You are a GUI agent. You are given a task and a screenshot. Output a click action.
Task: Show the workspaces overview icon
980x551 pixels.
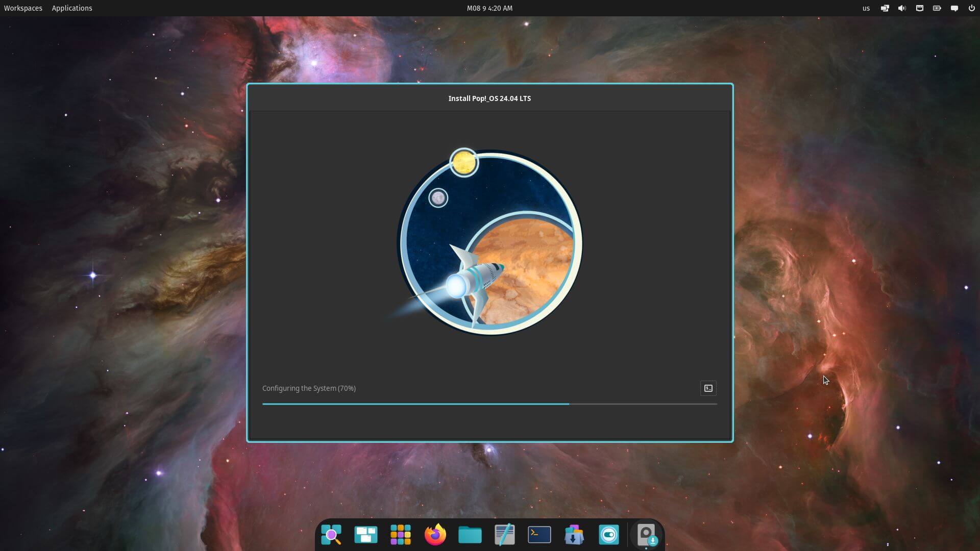point(366,535)
